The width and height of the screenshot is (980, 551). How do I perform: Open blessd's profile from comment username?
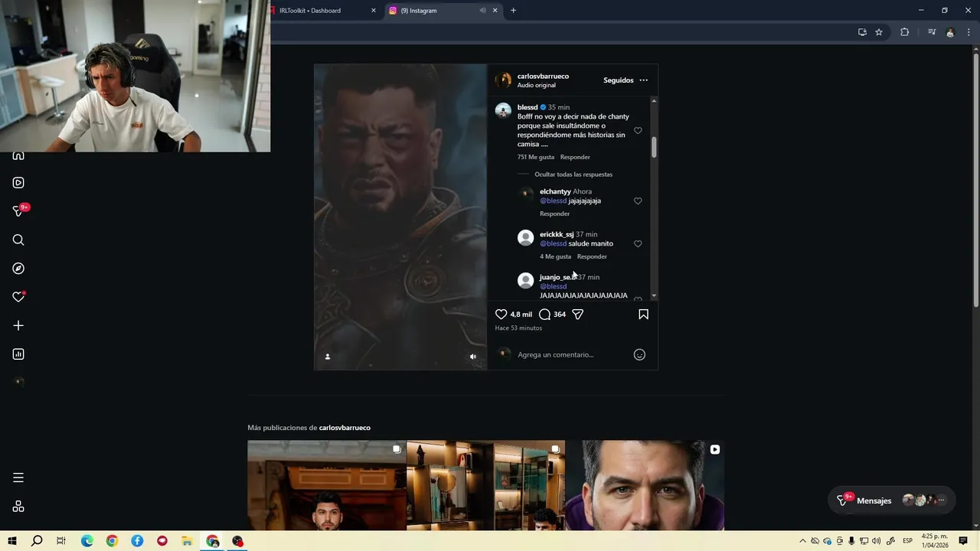tap(528, 108)
